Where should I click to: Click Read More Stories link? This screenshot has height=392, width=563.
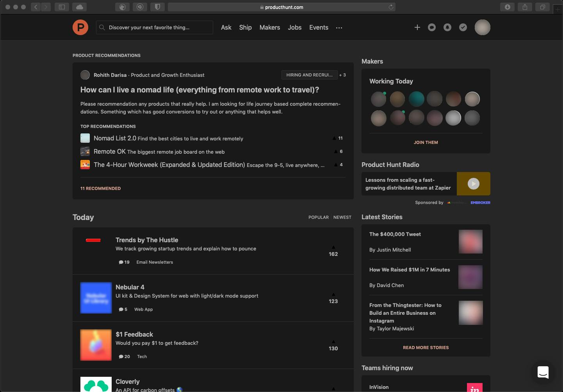click(x=426, y=348)
